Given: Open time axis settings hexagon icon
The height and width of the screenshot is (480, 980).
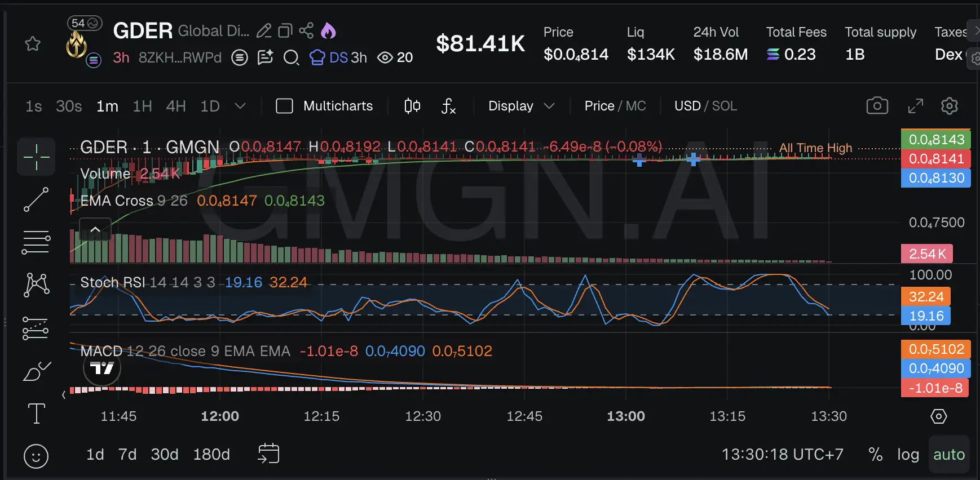Looking at the screenshot, I should 938,416.
